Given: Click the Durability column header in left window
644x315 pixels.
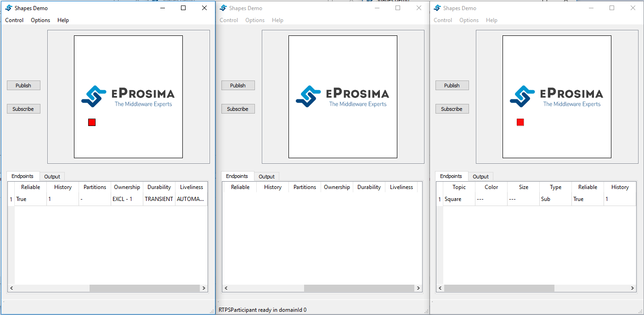Looking at the screenshot, I should [x=159, y=187].
